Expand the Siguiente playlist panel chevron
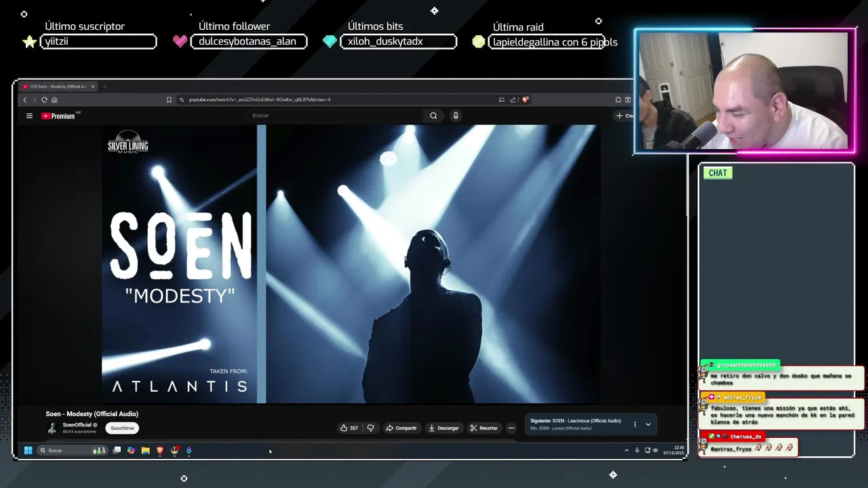This screenshot has height=488, width=868. [648, 424]
